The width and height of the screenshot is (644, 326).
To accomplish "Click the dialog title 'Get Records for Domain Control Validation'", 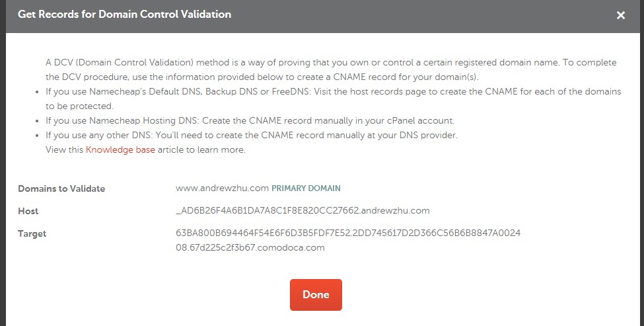I will tap(124, 15).
